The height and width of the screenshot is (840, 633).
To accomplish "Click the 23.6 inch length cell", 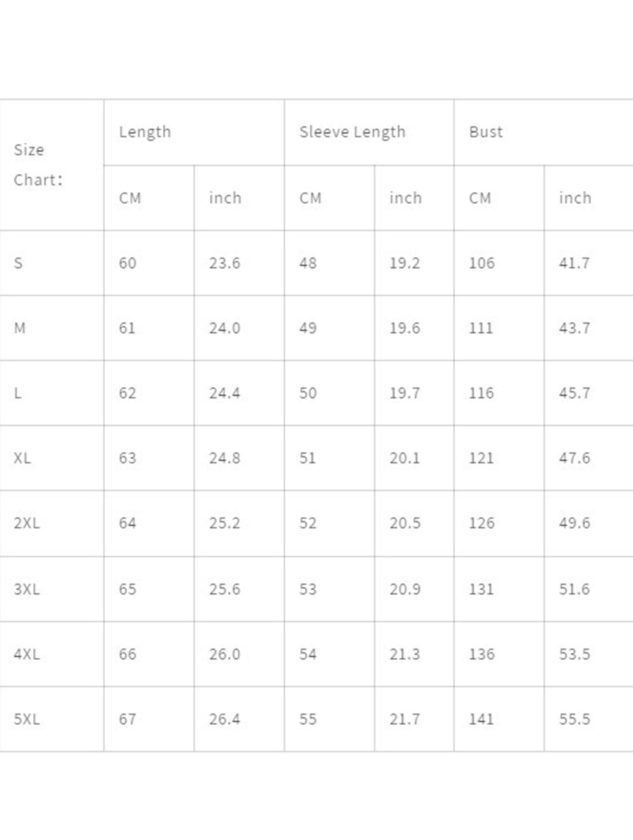I will (x=225, y=263).
